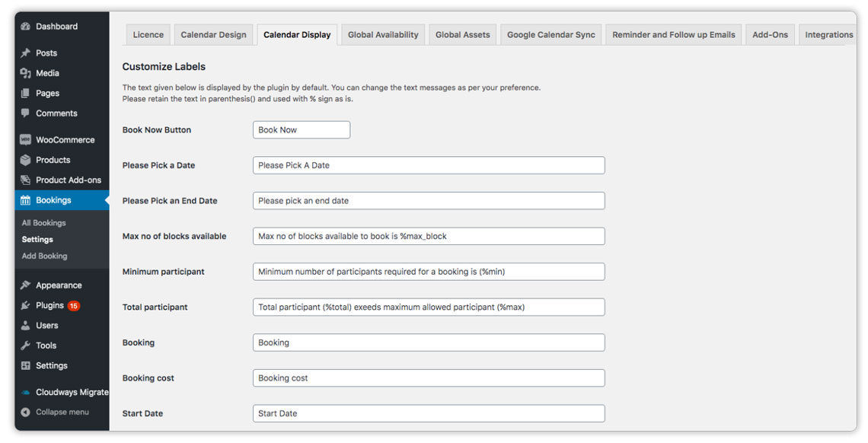868x443 pixels.
Task: Click the Appearance paintbrush icon
Action: coord(25,285)
